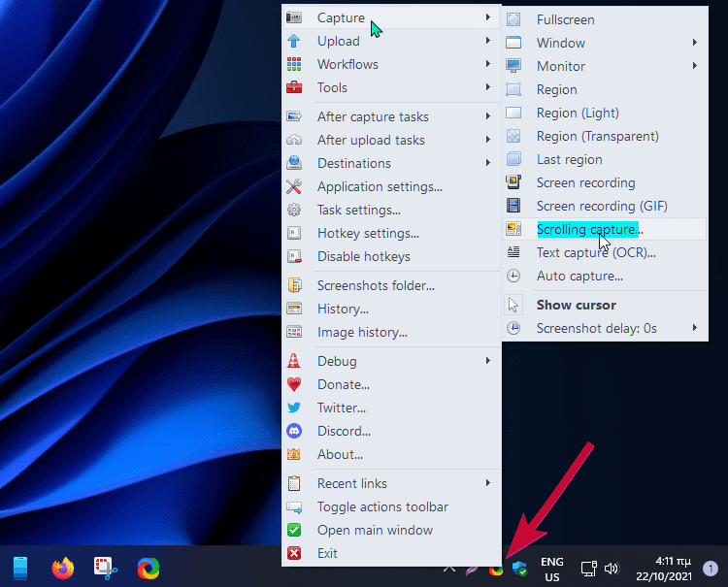Click the Scrolling capture icon
This screenshot has height=587, width=728.
[x=513, y=229]
